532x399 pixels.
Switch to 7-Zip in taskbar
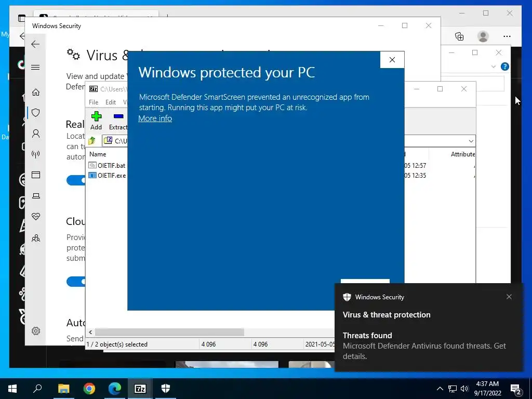point(140,389)
